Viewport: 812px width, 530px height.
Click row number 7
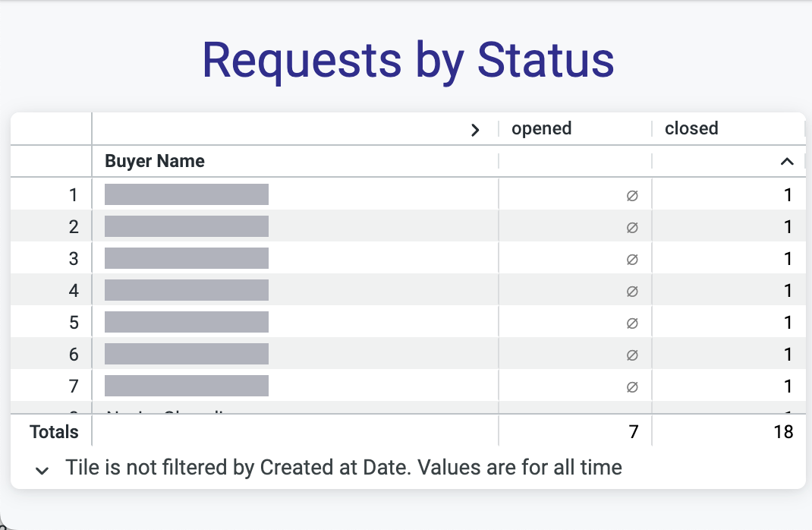(74, 386)
